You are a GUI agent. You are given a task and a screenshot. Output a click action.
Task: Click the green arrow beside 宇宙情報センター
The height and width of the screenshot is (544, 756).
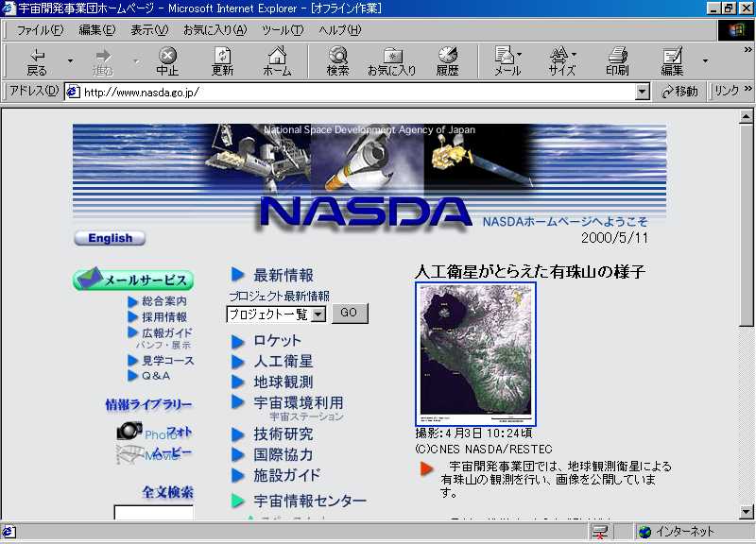(238, 501)
